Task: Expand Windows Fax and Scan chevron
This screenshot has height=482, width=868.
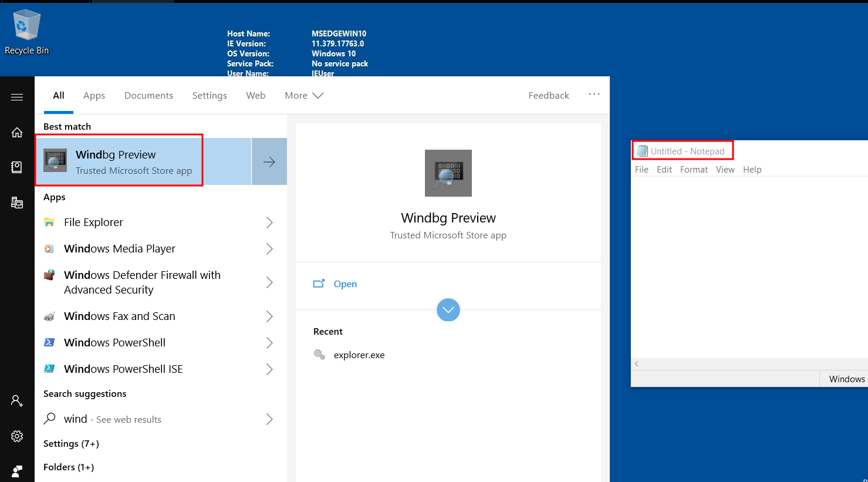Action: (x=269, y=316)
